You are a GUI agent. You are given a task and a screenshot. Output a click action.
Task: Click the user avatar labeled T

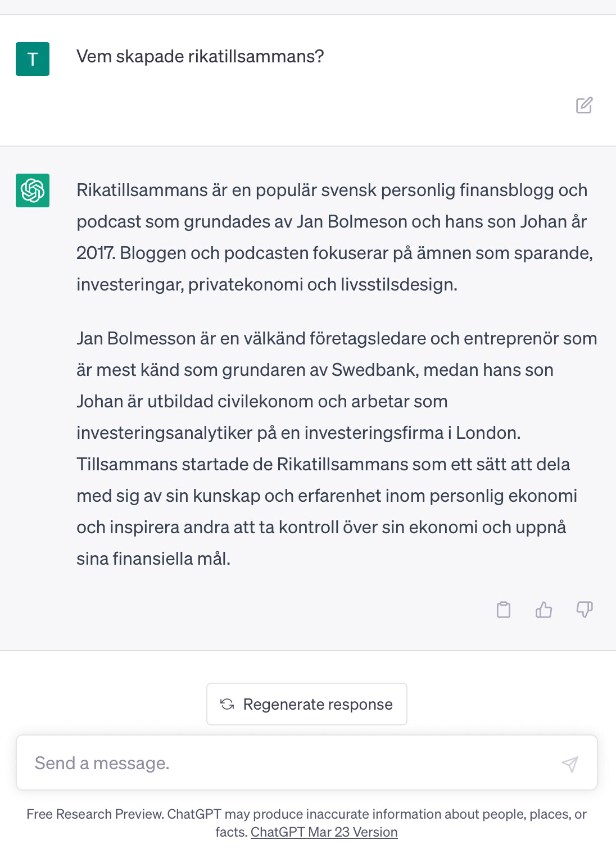tap(33, 59)
